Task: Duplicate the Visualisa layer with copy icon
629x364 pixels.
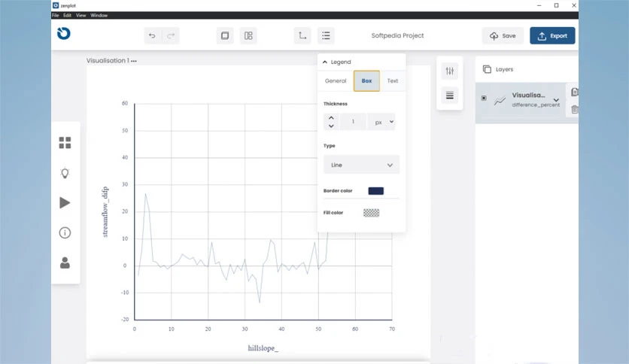Action: (x=574, y=93)
